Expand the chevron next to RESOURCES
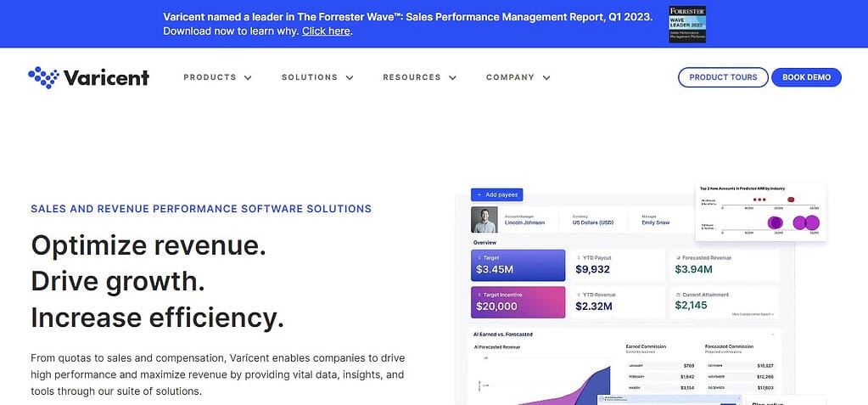This screenshot has height=405, width=868. coord(453,77)
